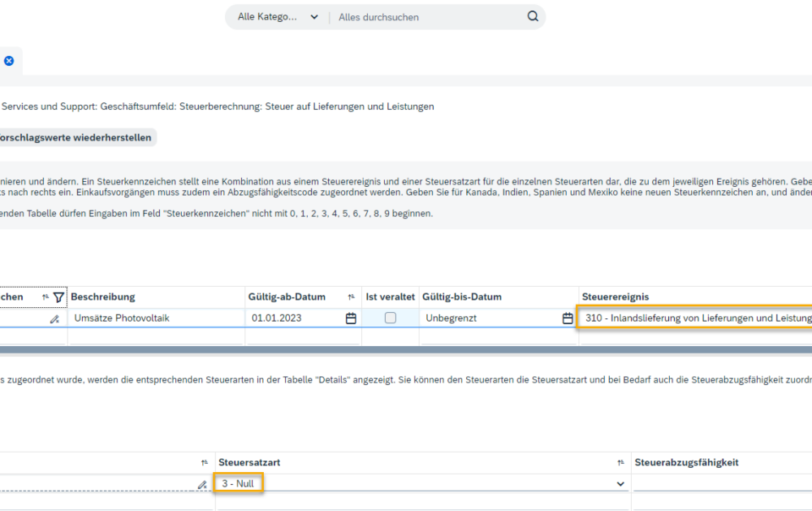This screenshot has width=812, height=511.
Task: Select the 310 - Inlandslieferung Steuerereignis field
Action: [695, 318]
